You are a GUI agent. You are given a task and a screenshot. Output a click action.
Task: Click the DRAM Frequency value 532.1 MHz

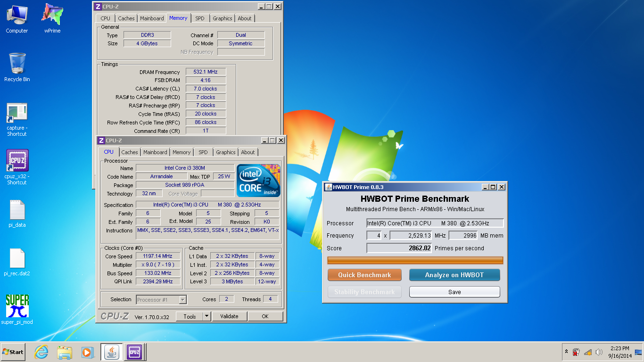pos(206,72)
